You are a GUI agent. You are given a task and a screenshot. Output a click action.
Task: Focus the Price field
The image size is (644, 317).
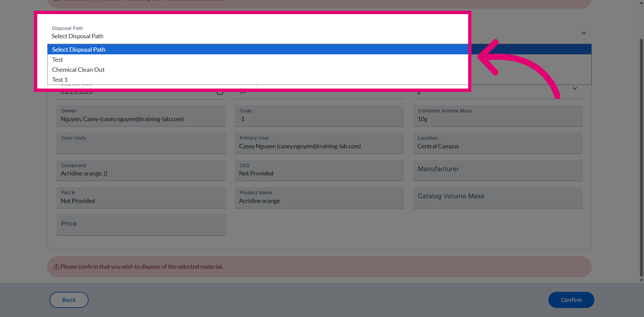pyautogui.click(x=141, y=225)
